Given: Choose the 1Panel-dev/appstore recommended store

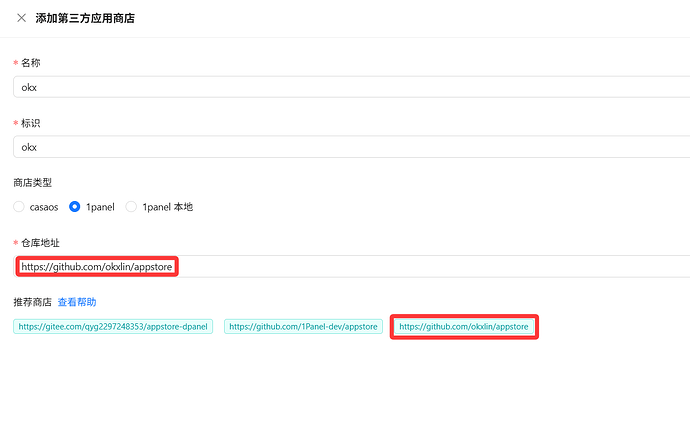Looking at the screenshot, I should point(303,327).
